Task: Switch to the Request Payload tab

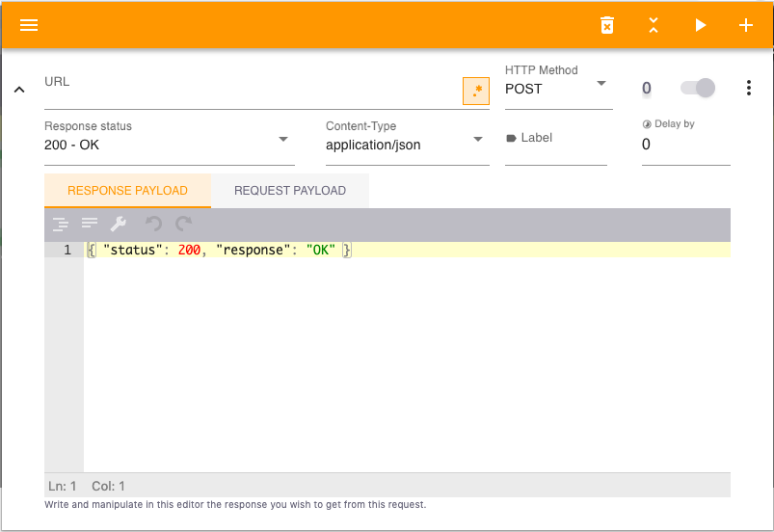Action: tap(290, 191)
